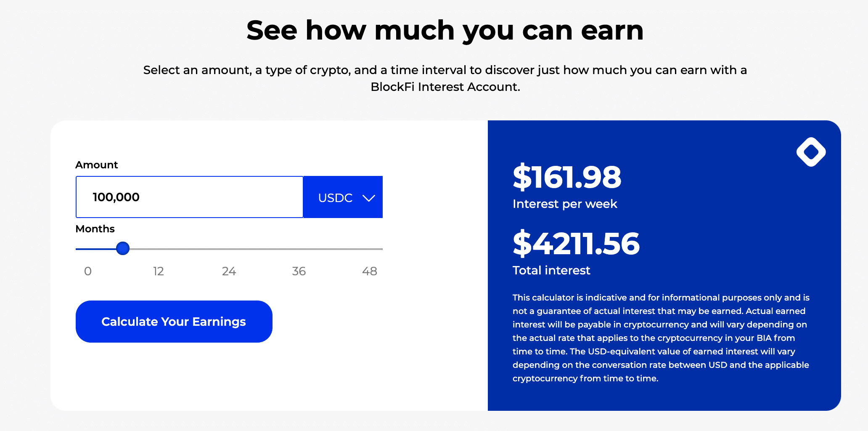Click the Calculate Your Earnings button
Image resolution: width=868 pixels, height=431 pixels.
[174, 321]
